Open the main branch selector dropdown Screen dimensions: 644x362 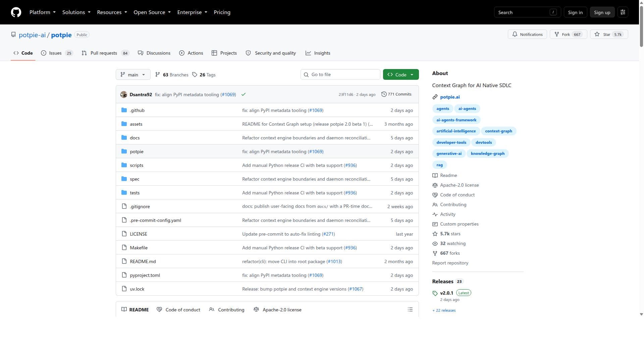click(x=133, y=75)
